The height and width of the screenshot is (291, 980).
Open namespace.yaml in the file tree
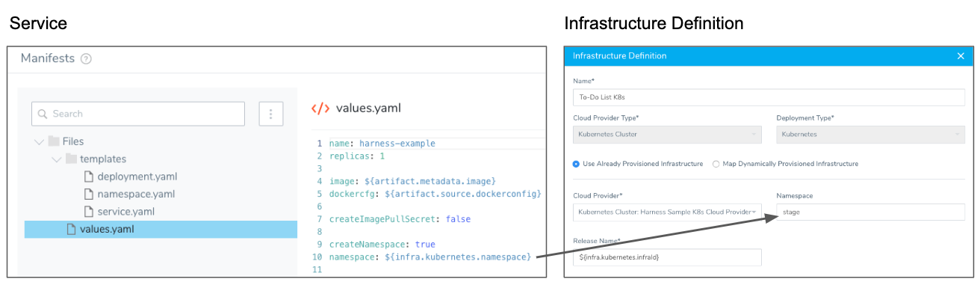pyautogui.click(x=136, y=194)
